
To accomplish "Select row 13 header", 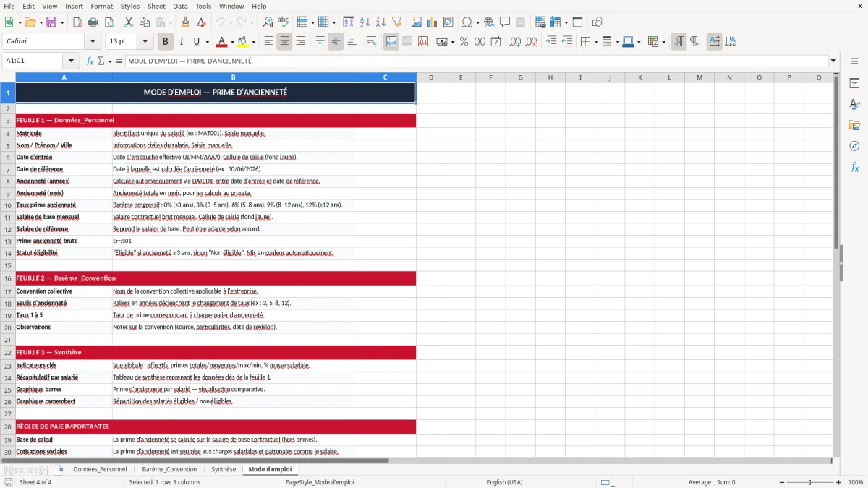I will point(8,241).
